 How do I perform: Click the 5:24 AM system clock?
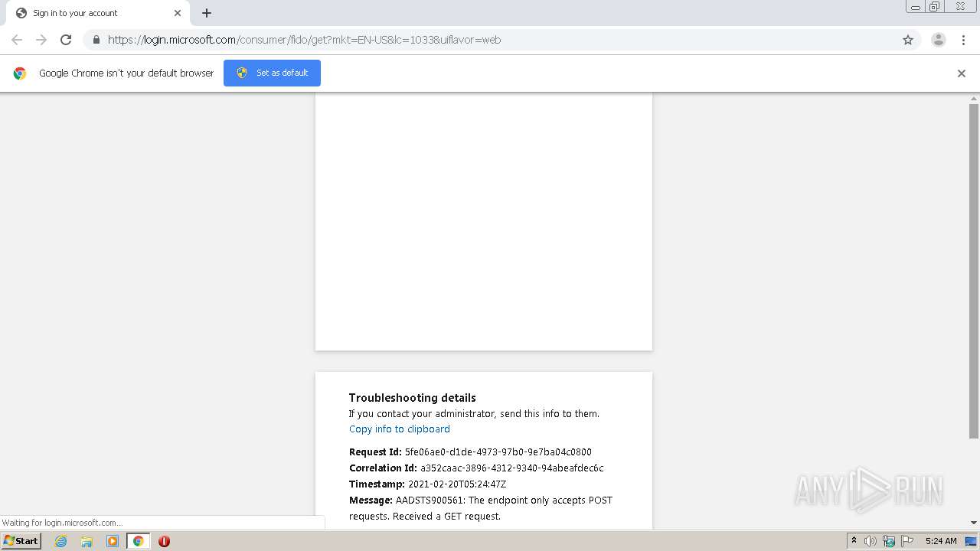(941, 541)
